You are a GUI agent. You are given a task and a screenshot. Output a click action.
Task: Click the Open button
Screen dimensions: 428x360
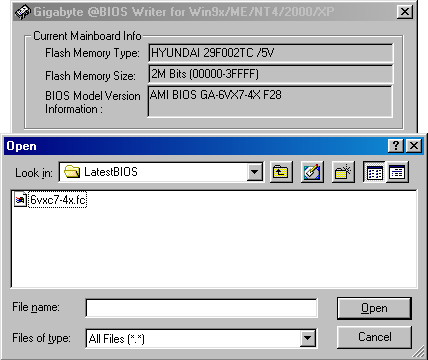pyautogui.click(x=374, y=308)
